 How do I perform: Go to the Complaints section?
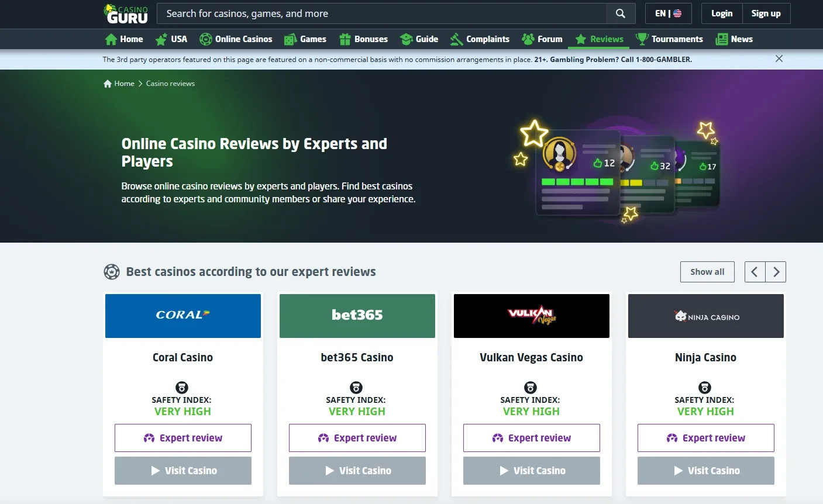tap(480, 39)
